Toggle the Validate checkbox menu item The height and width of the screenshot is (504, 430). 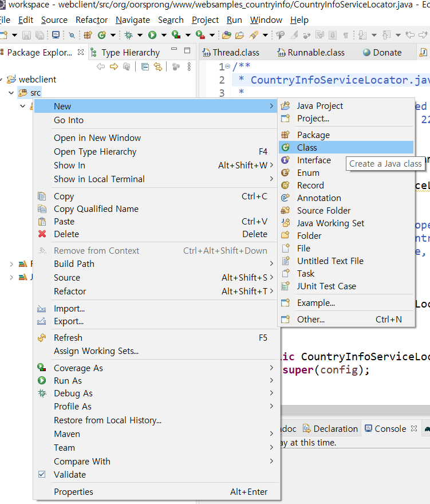click(x=42, y=475)
